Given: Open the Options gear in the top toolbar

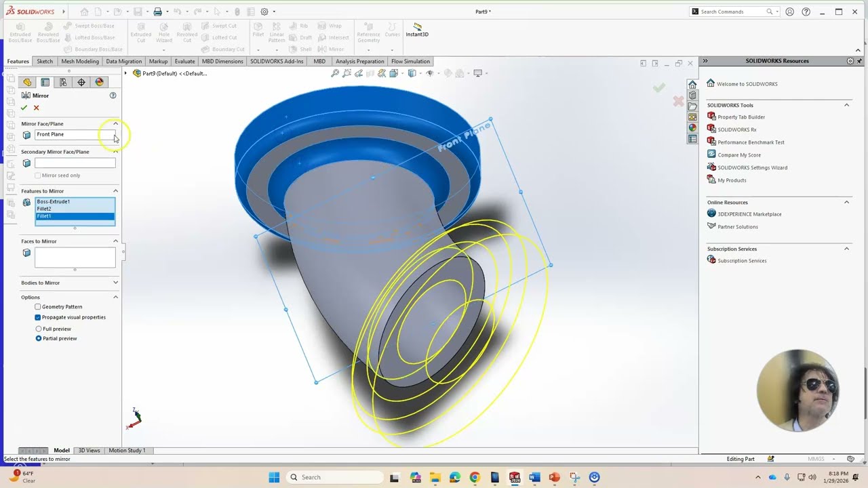Looking at the screenshot, I should [264, 12].
